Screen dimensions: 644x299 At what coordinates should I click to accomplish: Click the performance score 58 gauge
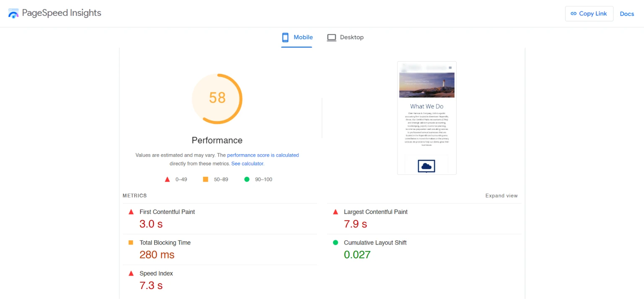217,99
